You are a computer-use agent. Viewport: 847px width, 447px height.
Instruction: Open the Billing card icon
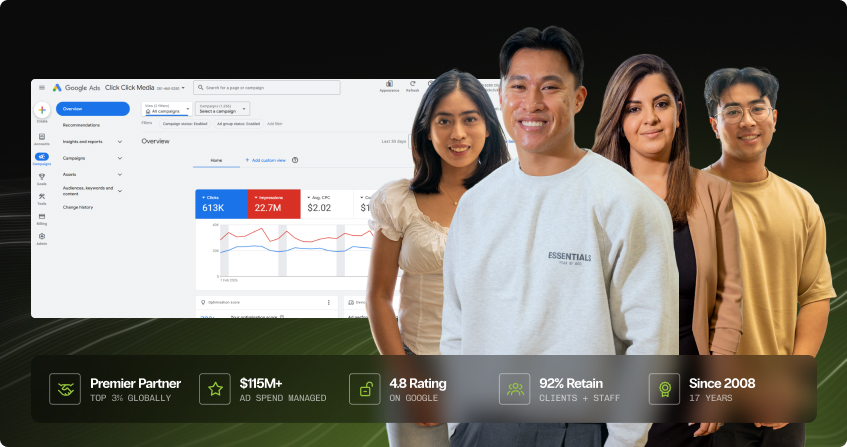[42, 216]
